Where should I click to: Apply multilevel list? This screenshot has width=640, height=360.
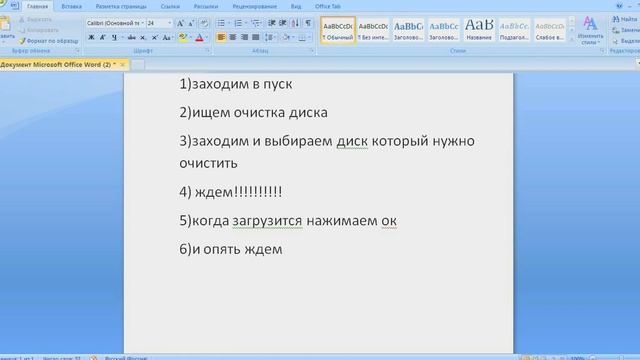[x=256, y=23]
